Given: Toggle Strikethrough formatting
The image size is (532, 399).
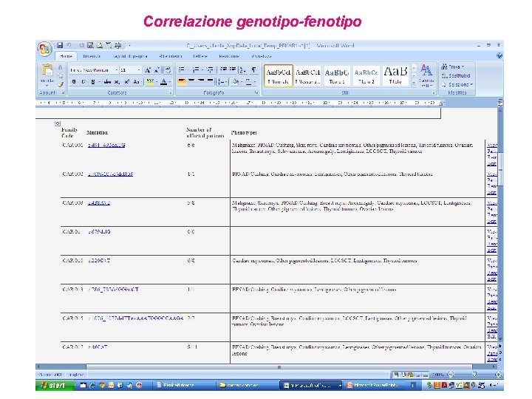Looking at the screenshot, I should 107,82.
